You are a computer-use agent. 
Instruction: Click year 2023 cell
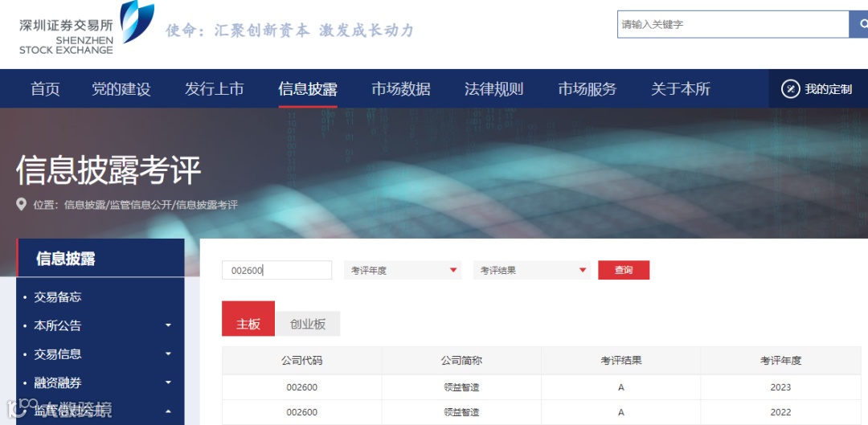coord(780,387)
